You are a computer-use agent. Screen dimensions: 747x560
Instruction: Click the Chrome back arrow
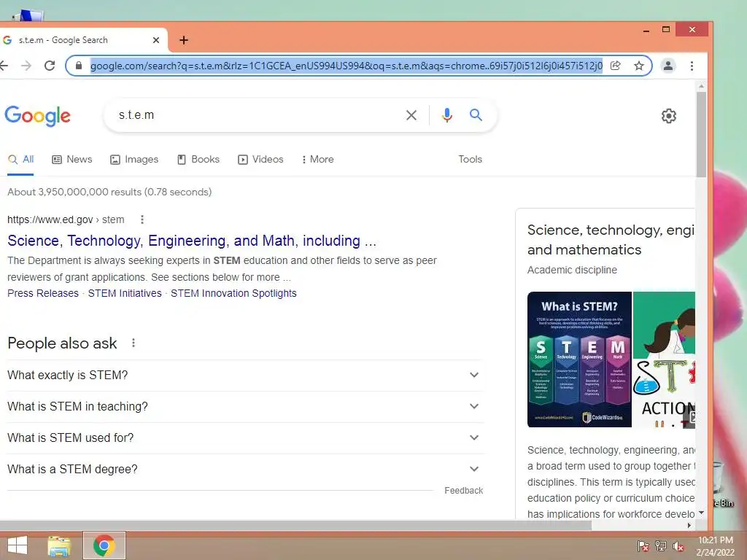coord(4,66)
